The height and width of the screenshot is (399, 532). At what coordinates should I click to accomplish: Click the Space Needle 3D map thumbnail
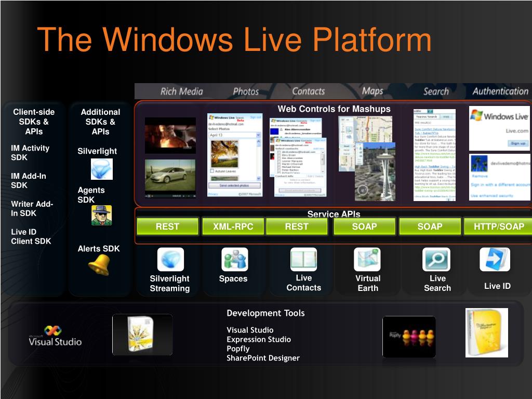375,171
